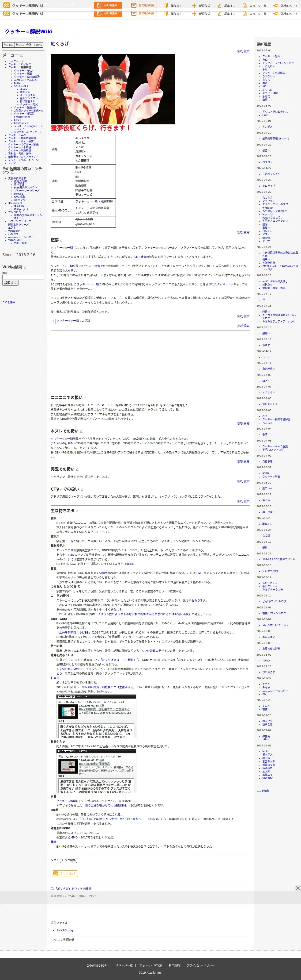The height and width of the screenshot is (980, 301).
Task: Close the bottom banner with the X button
Action: click(x=297, y=888)
